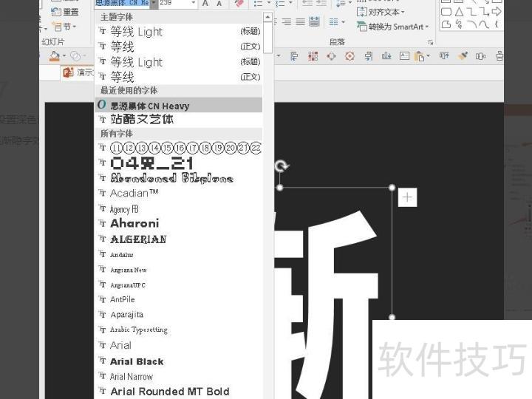Screen dimensions: 532x399
Task: Insert the freeform shape from the gallery
Action: click(446, 24)
